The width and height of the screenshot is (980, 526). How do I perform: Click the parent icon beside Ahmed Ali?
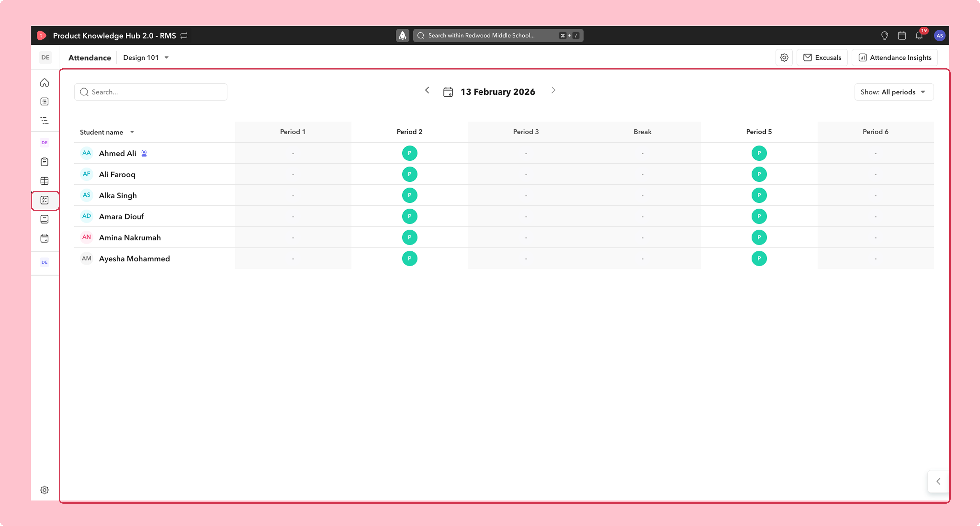[144, 153]
